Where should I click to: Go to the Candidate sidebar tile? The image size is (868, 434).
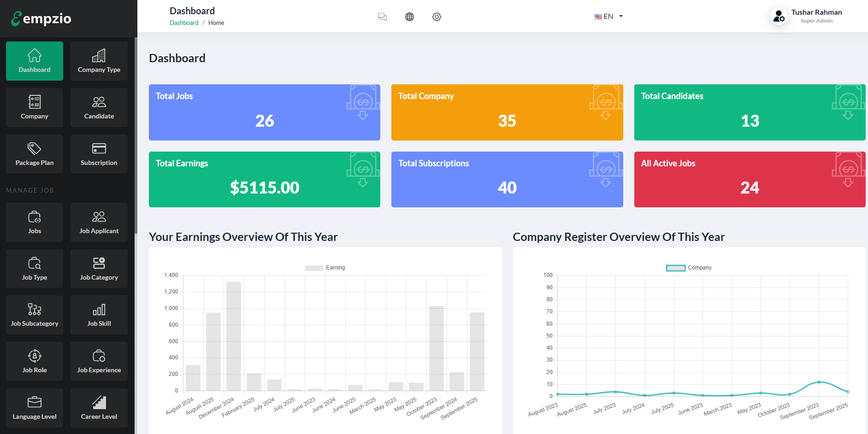pos(99,107)
